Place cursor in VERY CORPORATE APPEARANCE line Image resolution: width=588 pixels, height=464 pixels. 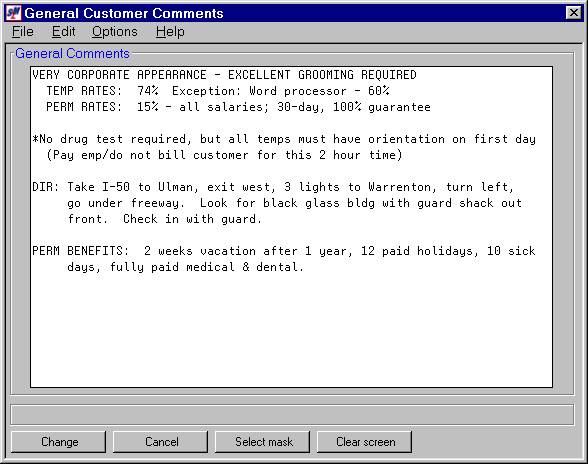click(x=224, y=75)
